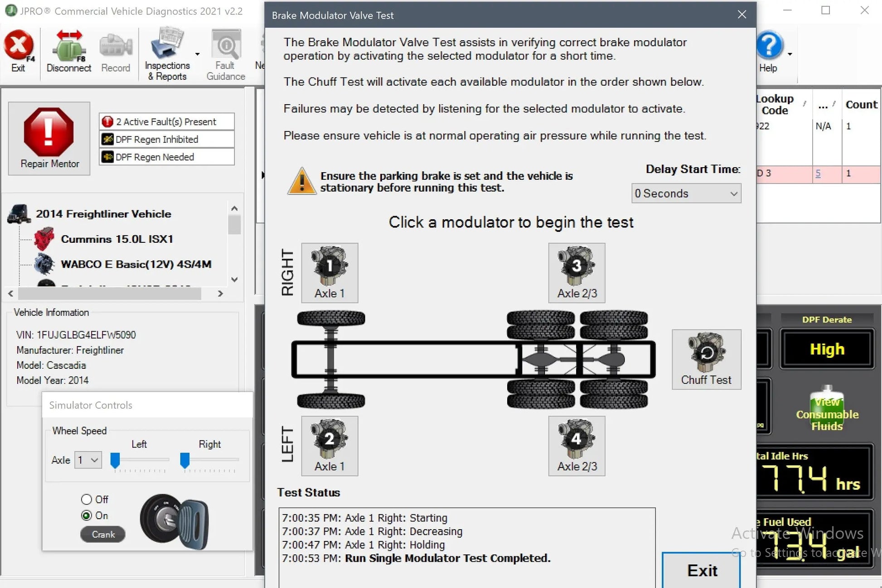Screen dimensions: 882x588
Task: Expand the Inspections & Reports dropdown arrow
Action: coord(197,53)
